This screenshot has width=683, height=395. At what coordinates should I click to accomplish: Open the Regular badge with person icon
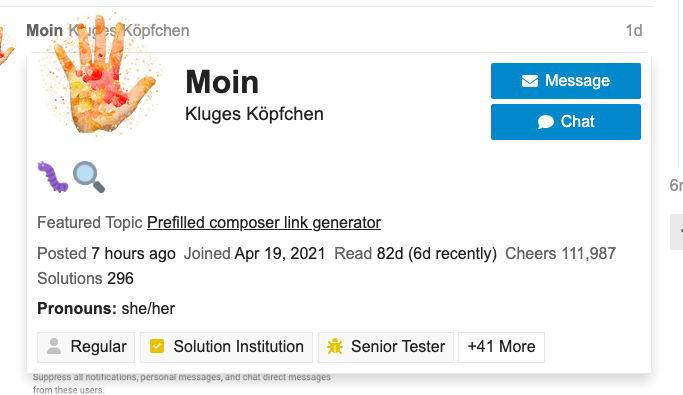[x=86, y=347]
